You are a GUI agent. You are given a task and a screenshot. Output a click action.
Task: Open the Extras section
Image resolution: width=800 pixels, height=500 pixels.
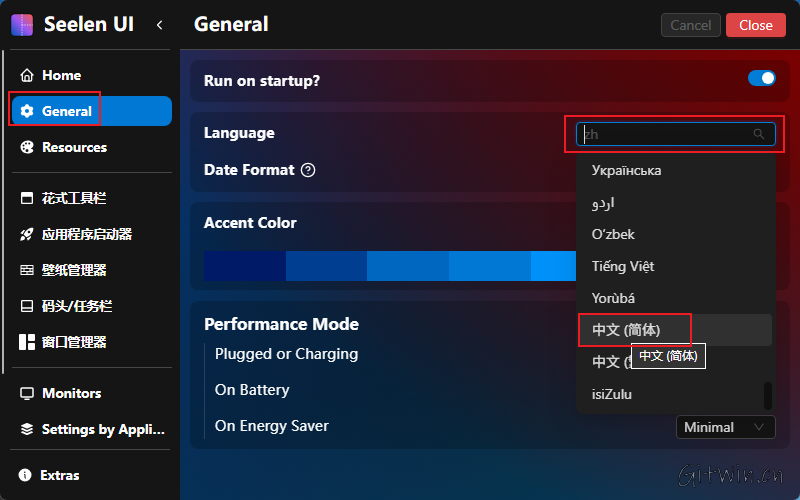pyautogui.click(x=92, y=475)
